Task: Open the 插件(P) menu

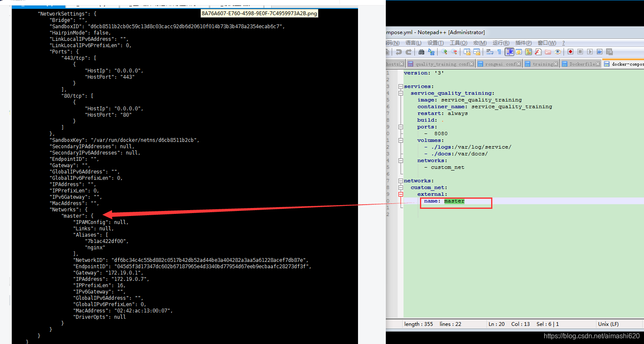Action: 524,43
